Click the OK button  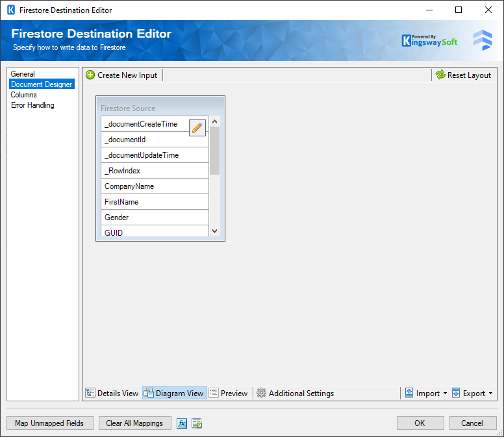click(420, 423)
